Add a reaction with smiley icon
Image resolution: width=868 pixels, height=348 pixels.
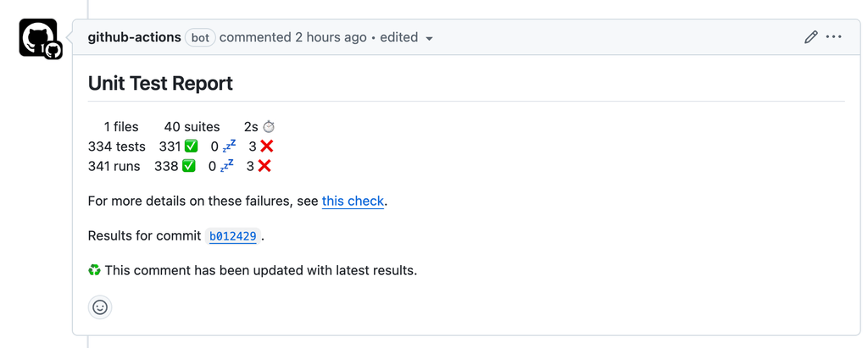pos(100,307)
